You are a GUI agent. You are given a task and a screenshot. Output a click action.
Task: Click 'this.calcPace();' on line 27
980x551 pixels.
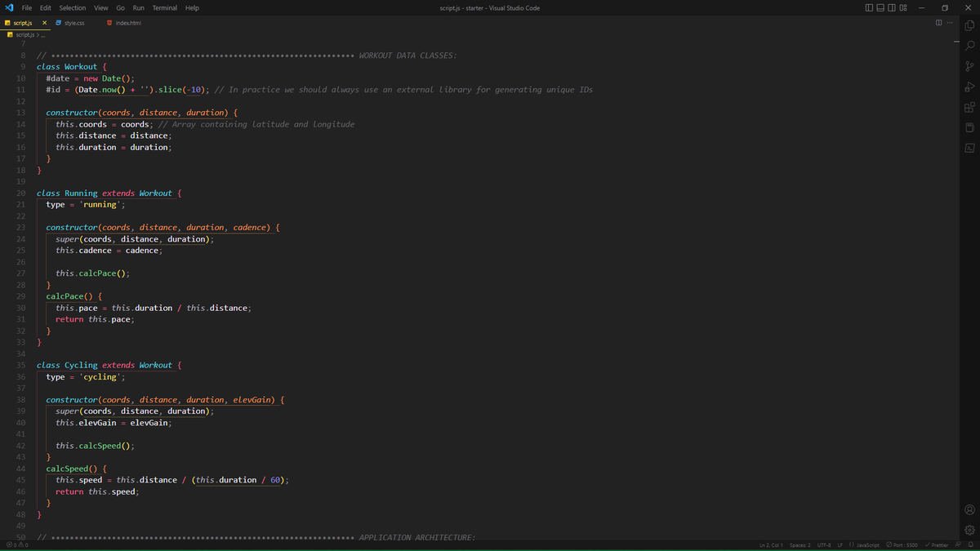point(93,273)
